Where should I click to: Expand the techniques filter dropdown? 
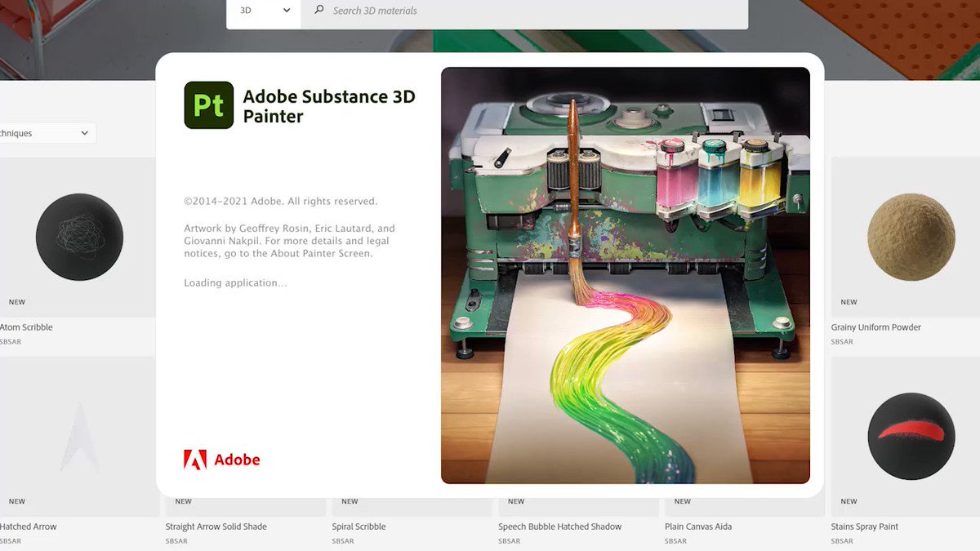[x=47, y=133]
